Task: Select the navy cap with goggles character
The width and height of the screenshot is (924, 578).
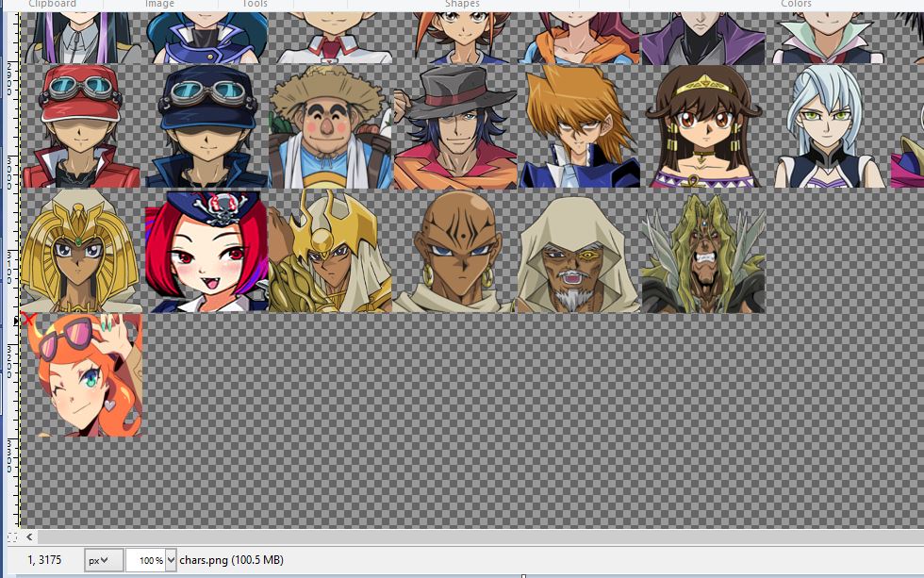Action: point(206,126)
